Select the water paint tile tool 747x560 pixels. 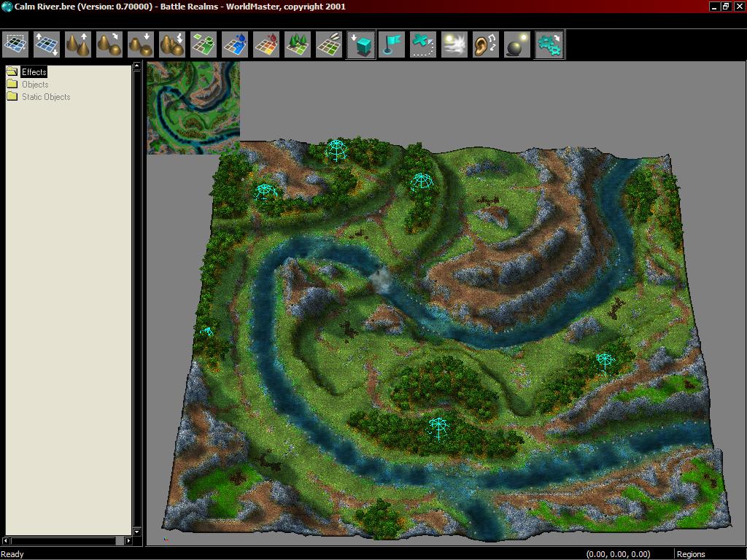235,44
